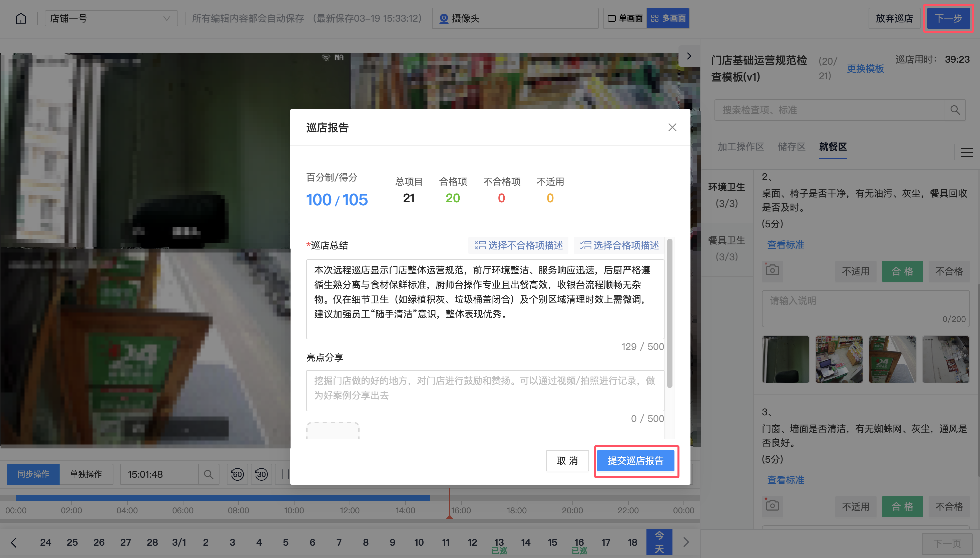Rewind 30 seconds in playback

coord(261,474)
